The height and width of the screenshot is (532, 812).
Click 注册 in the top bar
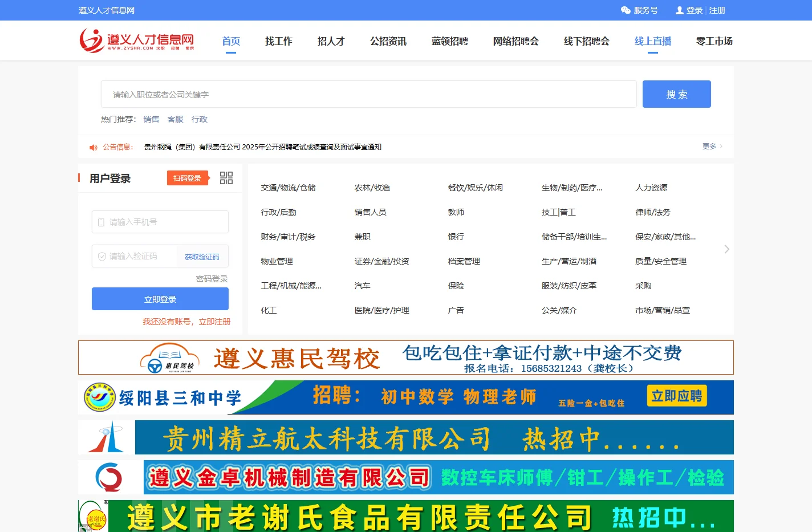click(717, 10)
